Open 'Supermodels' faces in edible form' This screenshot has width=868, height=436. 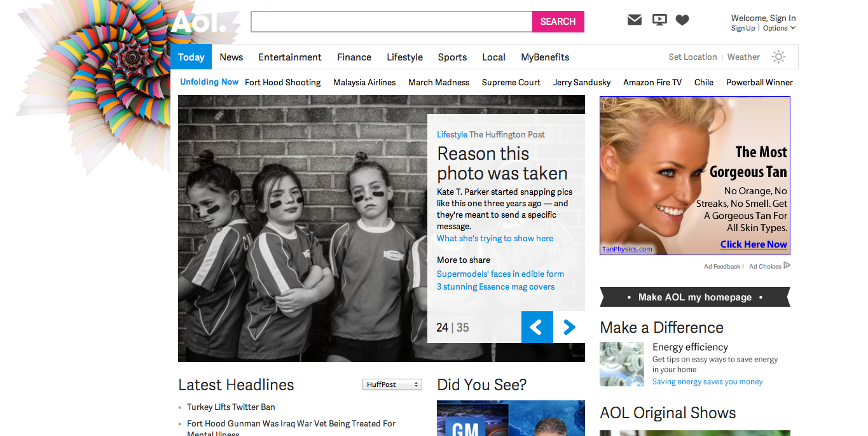tap(500, 274)
